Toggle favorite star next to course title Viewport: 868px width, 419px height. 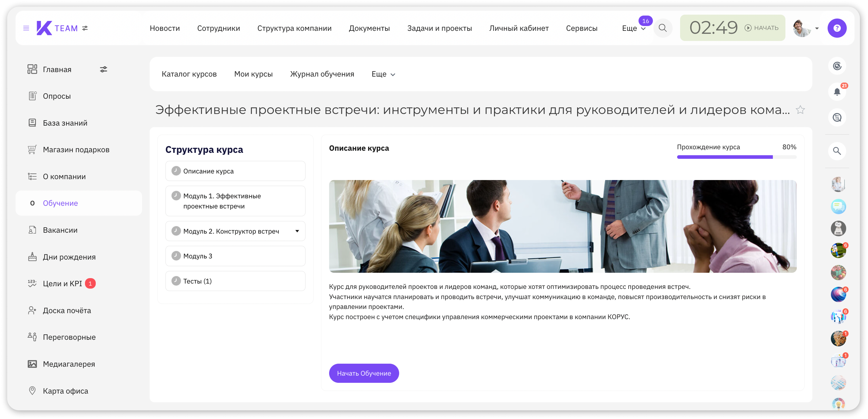[x=800, y=110]
